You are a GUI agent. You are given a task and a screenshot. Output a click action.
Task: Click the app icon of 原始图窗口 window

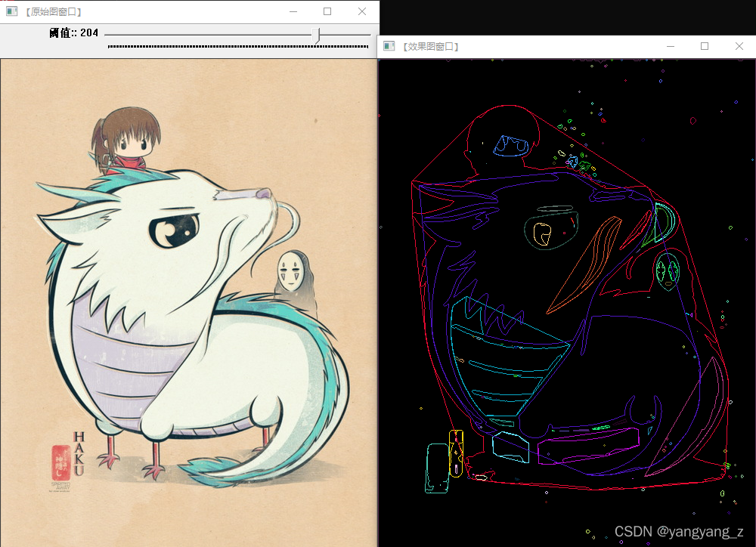(11, 11)
